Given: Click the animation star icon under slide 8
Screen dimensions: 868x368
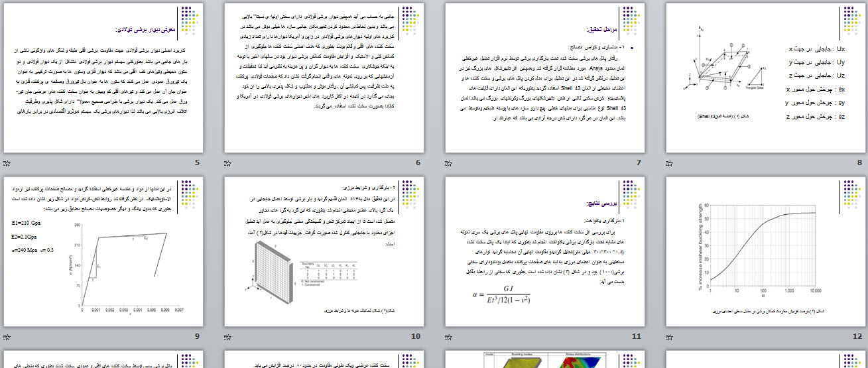Looking at the screenshot, I should [x=670, y=163].
